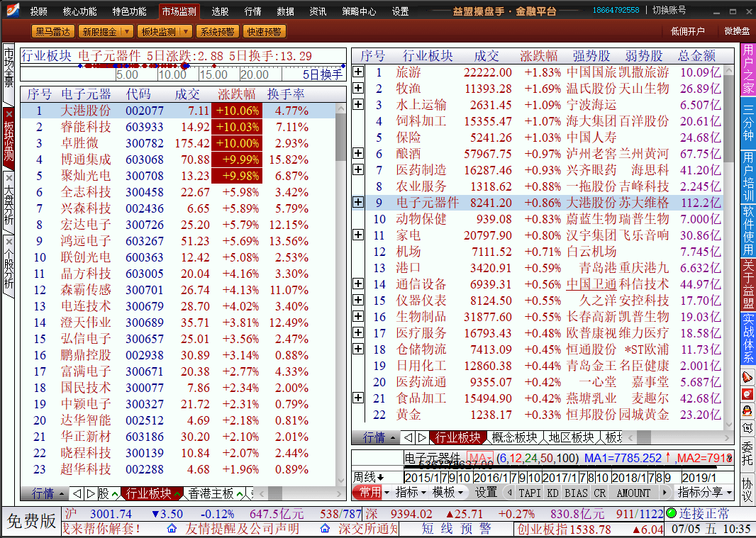This screenshot has width=756, height=538.
Task: Open the 模板 dropdown
Action: 448,492
